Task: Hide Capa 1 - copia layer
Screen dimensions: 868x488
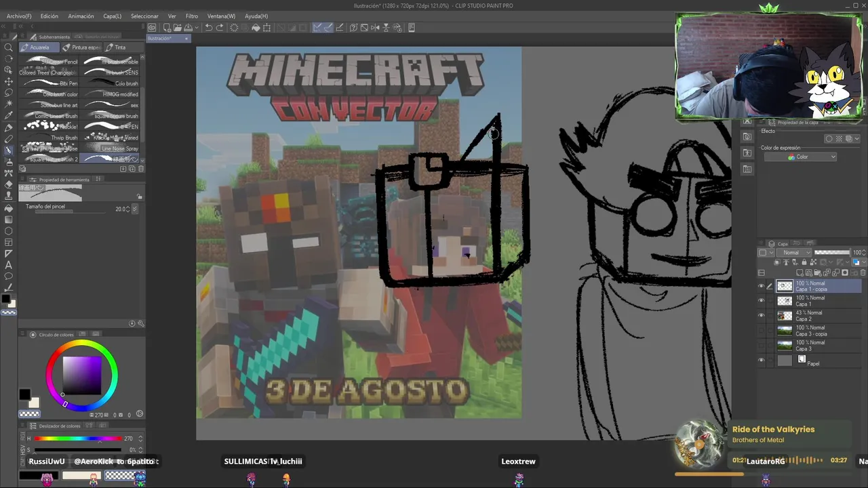Action: (x=761, y=286)
